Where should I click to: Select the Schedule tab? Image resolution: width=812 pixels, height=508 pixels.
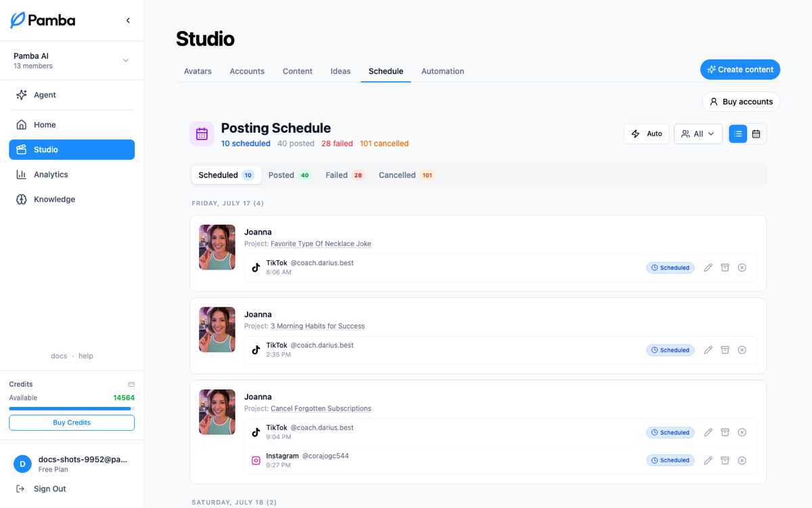pos(386,71)
